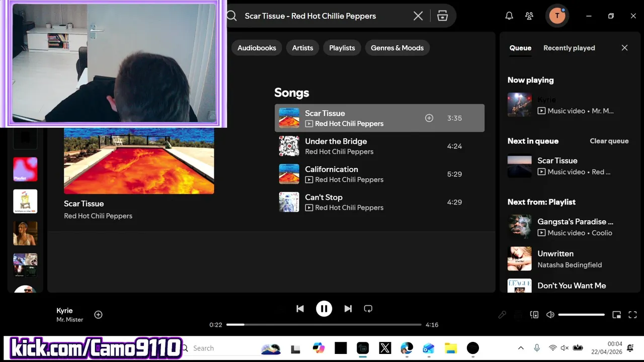Filter results by Audiobooks
Screen dimensions: 644x362
point(257,48)
